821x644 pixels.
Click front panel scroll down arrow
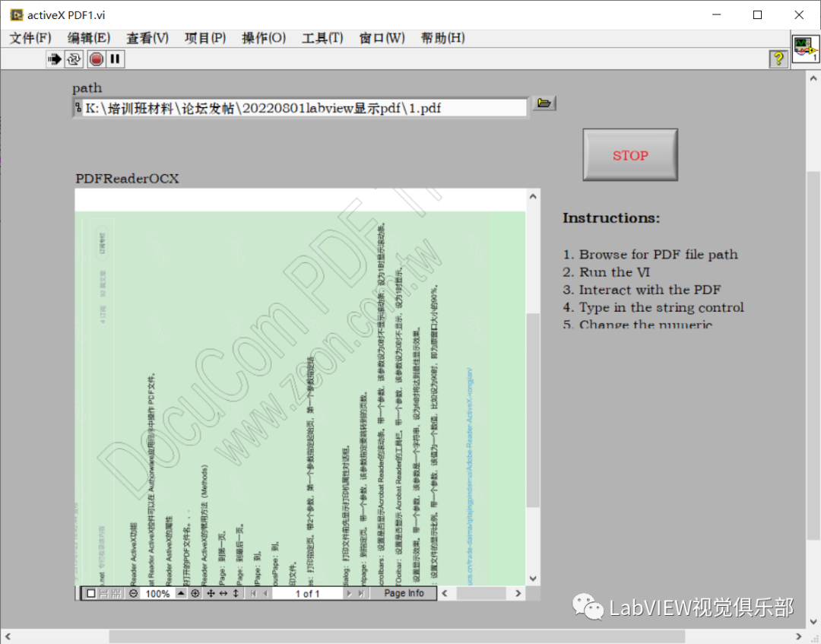(x=813, y=622)
